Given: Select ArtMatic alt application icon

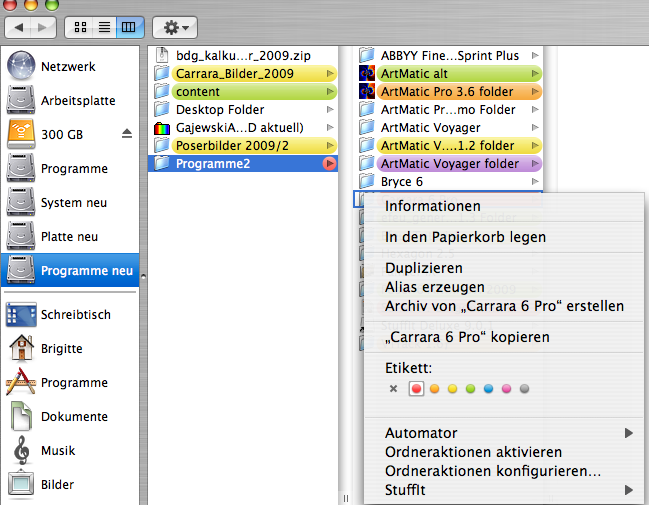Looking at the screenshot, I should pos(367,74).
